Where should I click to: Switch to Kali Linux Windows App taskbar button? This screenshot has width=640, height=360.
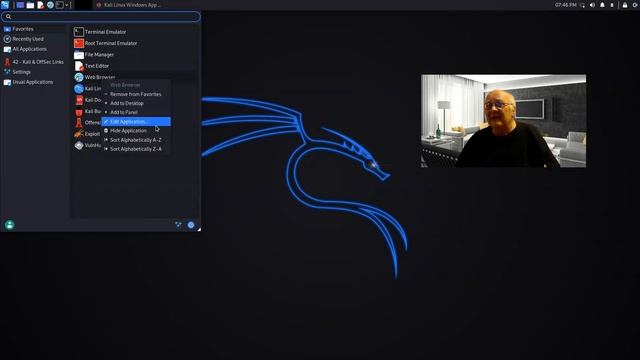(128, 5)
